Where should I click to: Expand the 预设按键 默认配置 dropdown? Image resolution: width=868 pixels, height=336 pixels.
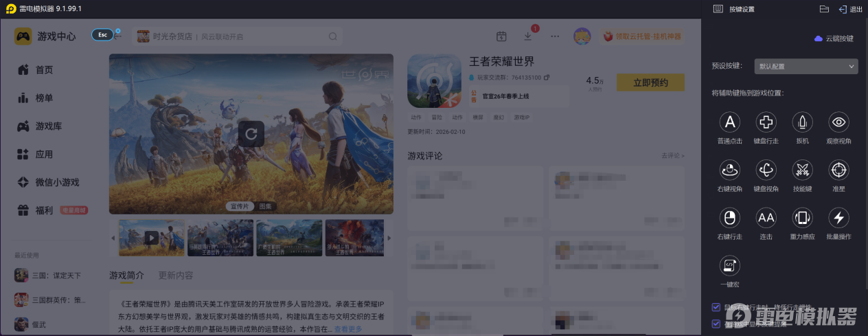806,66
